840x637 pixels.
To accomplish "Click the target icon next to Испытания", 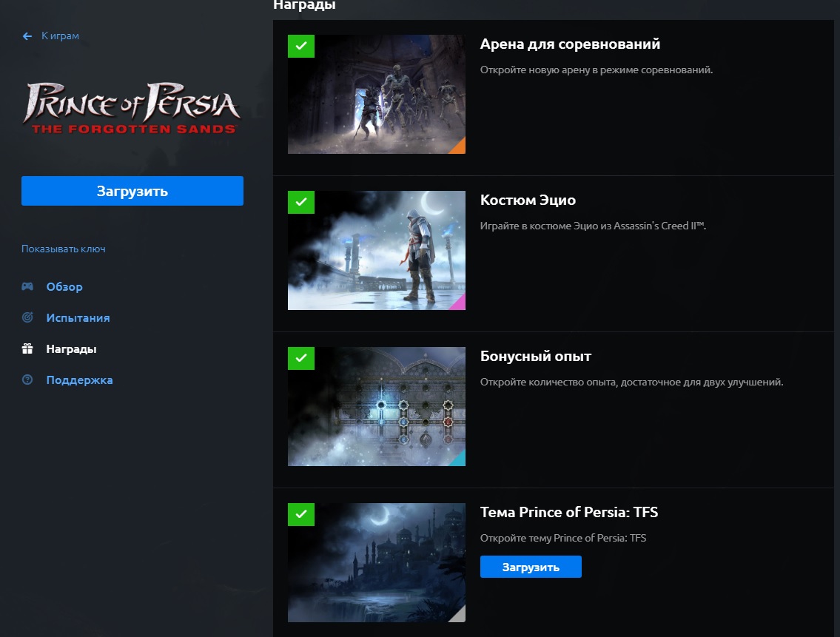I will [x=27, y=317].
